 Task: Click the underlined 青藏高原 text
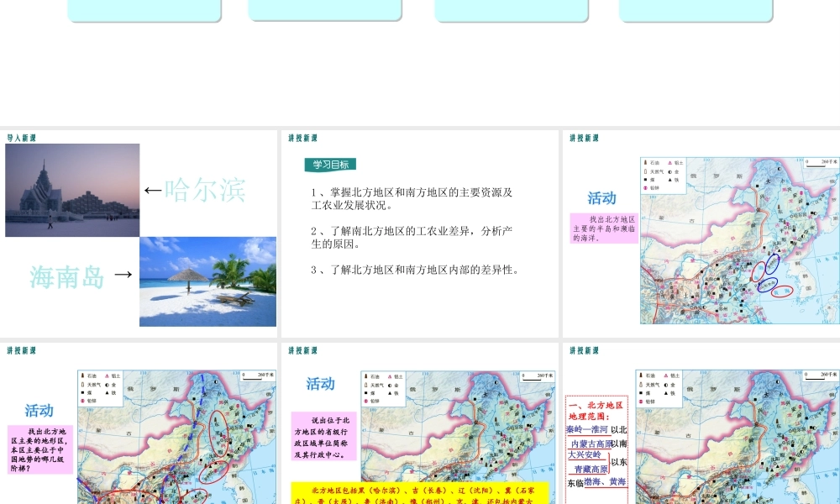pyautogui.click(x=591, y=470)
